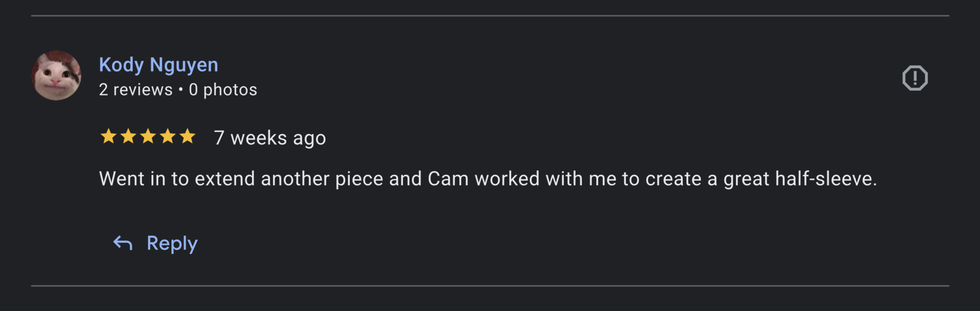Viewport: 980px width, 311px height.
Task: Click the '2 reviews' count
Action: pyautogui.click(x=136, y=90)
